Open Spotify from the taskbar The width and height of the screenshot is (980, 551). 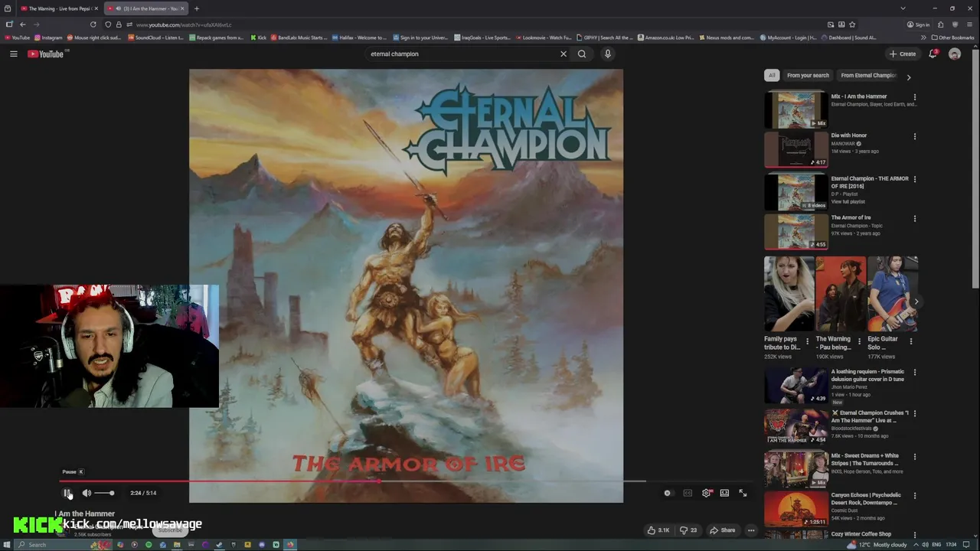[x=149, y=545]
